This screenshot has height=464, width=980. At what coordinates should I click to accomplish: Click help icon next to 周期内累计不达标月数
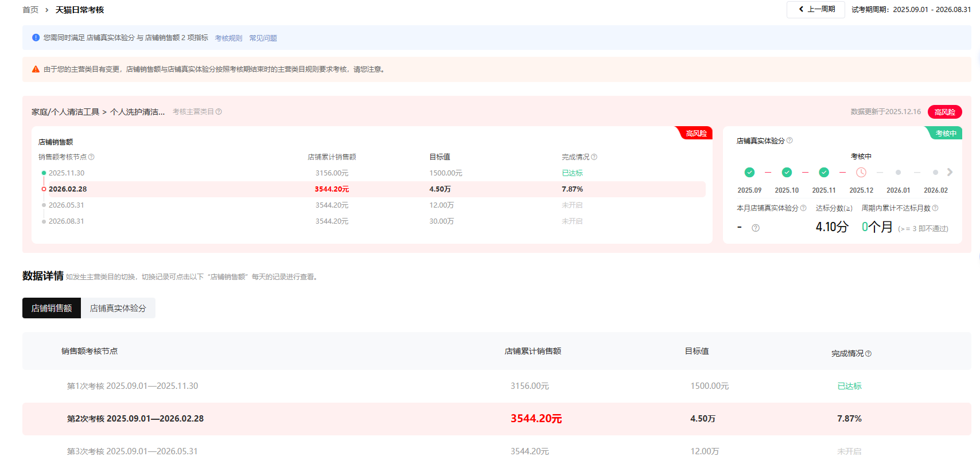[935, 208]
